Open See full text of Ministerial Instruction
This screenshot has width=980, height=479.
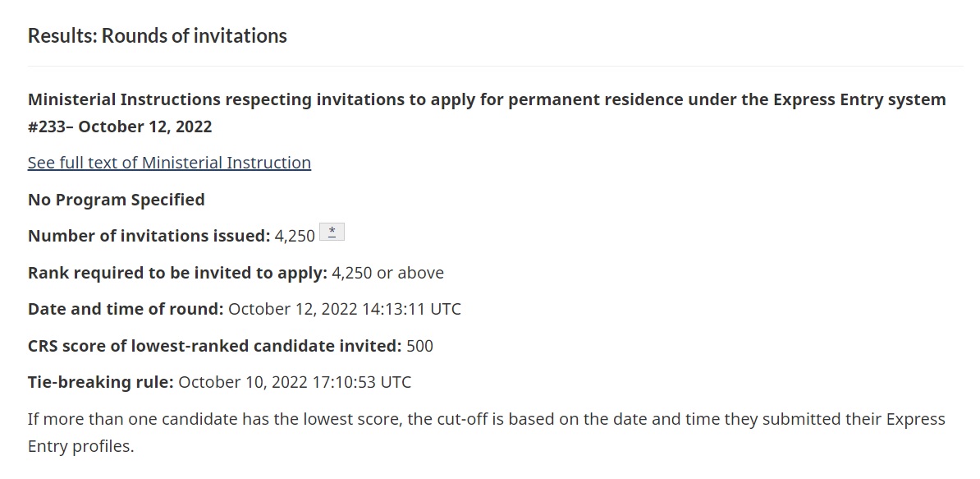pos(169,163)
